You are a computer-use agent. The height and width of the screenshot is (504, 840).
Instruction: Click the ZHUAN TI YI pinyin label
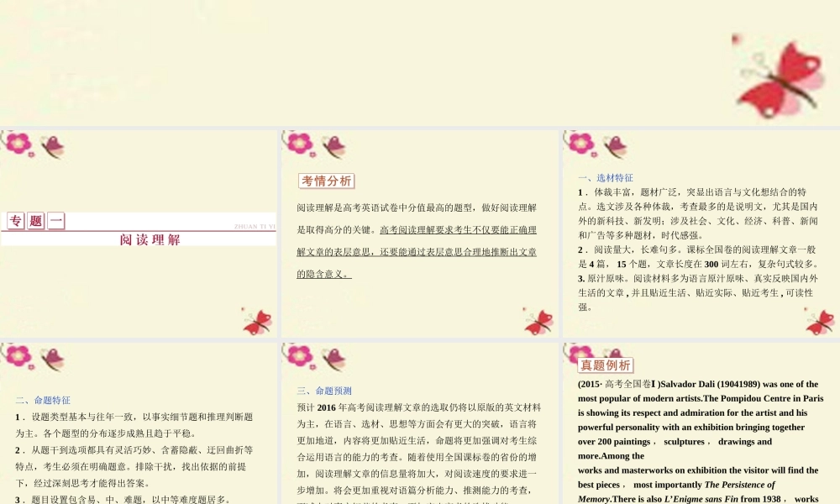click(x=255, y=227)
